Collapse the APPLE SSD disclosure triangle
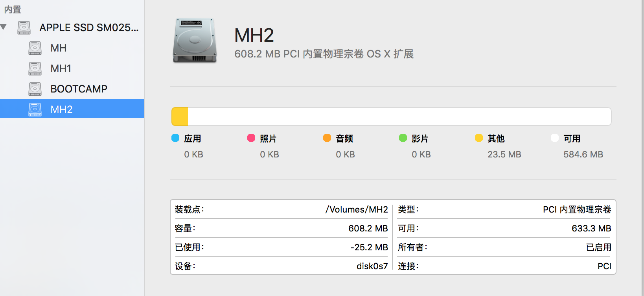Viewport: 644px width, 296px height. (4, 27)
